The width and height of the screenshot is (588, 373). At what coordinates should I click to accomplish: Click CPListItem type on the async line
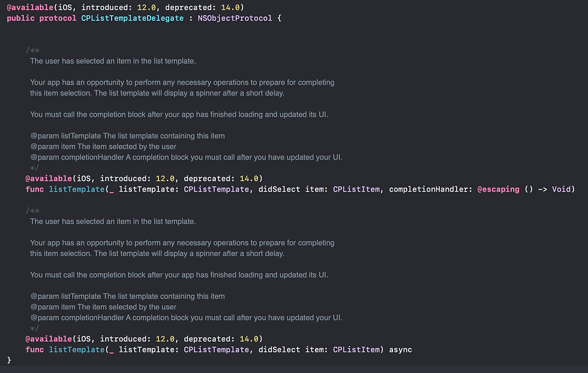(356, 350)
